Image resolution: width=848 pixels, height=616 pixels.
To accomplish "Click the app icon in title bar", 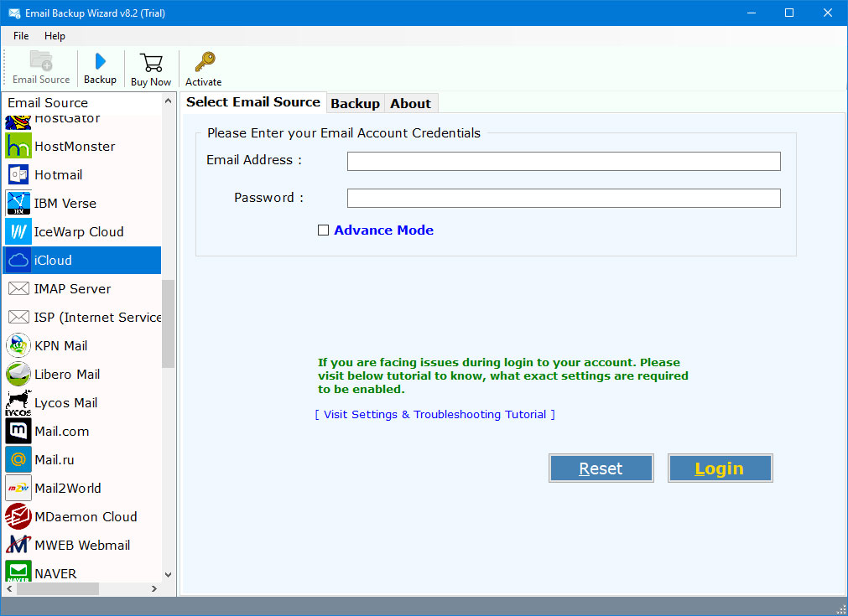I will (x=14, y=13).
